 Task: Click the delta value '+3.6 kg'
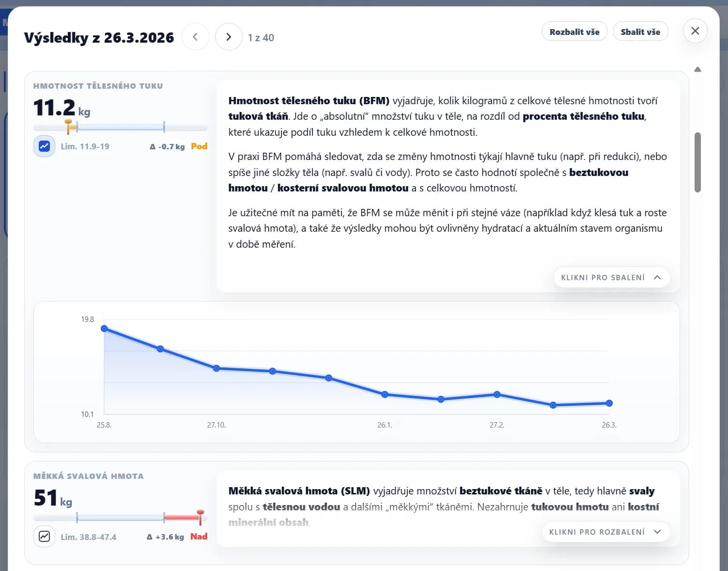(x=165, y=537)
